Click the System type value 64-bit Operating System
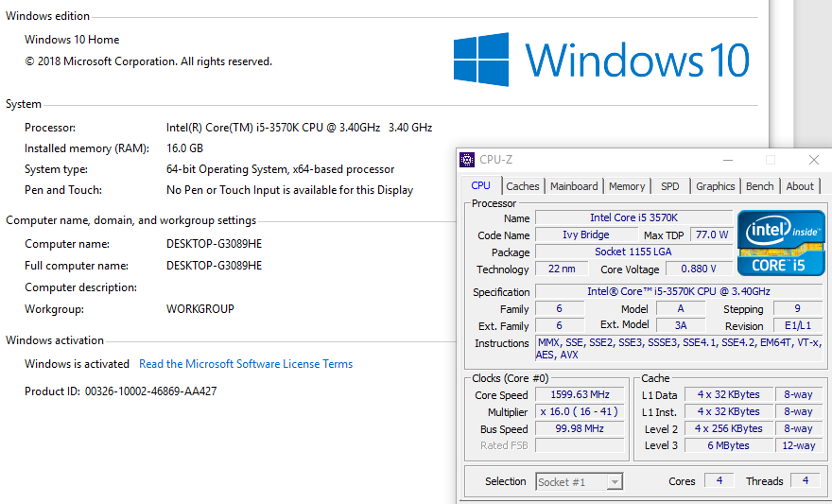This screenshot has width=832, height=504. (280, 169)
